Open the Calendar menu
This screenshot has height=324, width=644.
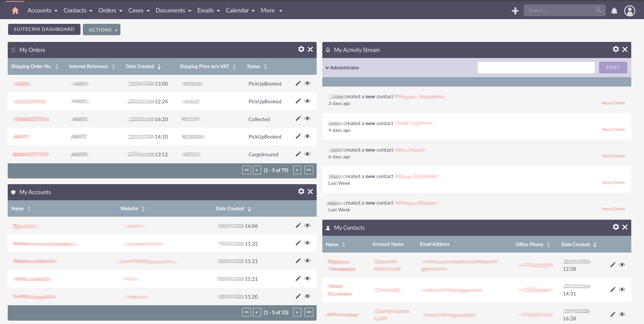240,11
